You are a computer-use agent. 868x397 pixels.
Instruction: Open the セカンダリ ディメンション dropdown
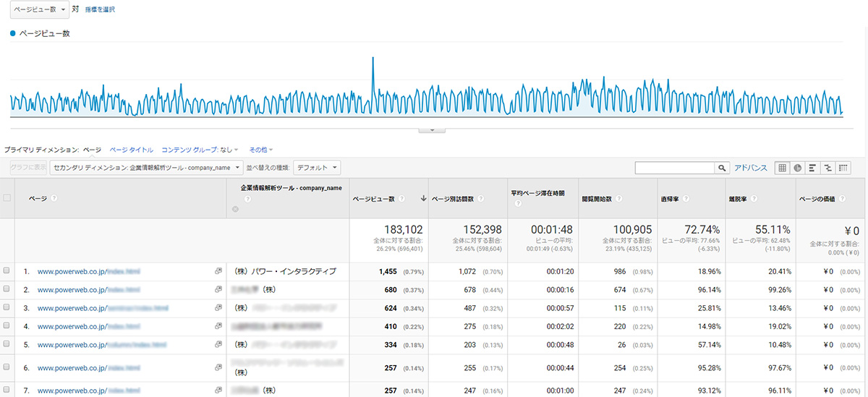click(x=145, y=168)
